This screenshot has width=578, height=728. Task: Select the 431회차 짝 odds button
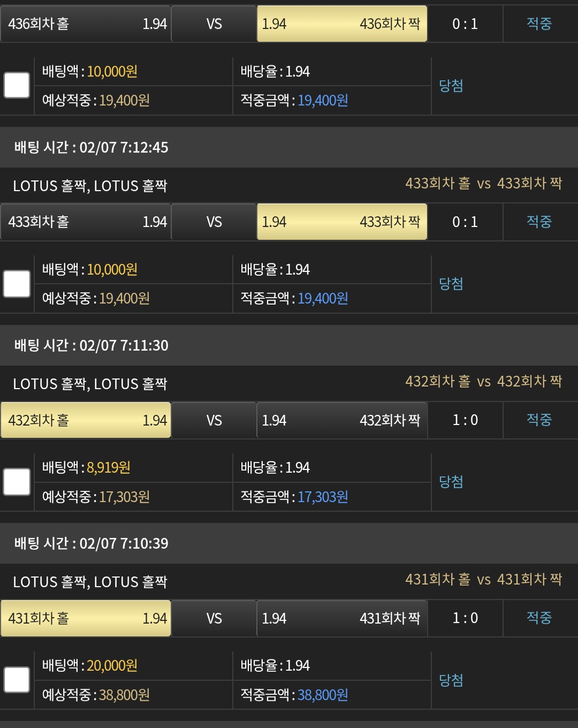pyautogui.click(x=342, y=618)
